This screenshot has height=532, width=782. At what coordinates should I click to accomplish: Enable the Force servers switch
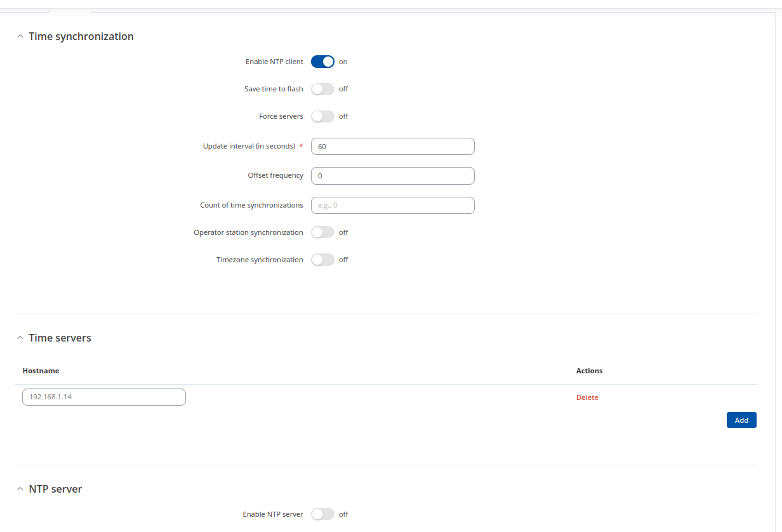point(322,116)
